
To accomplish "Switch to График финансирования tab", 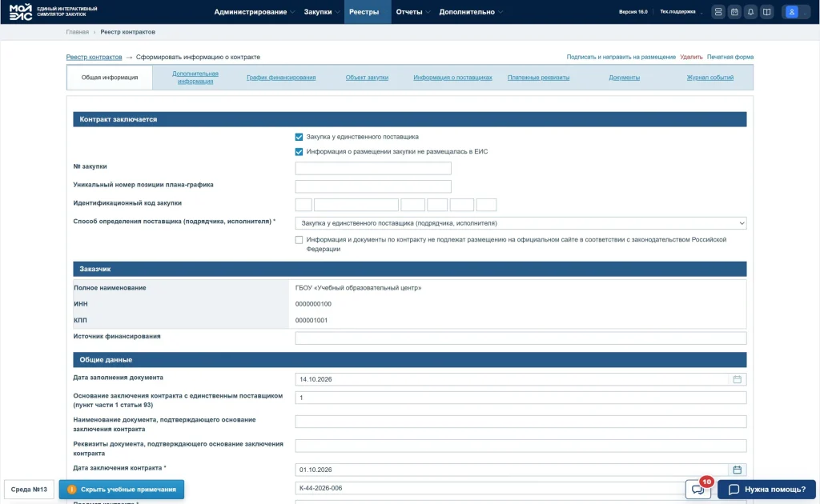I will pos(281,78).
